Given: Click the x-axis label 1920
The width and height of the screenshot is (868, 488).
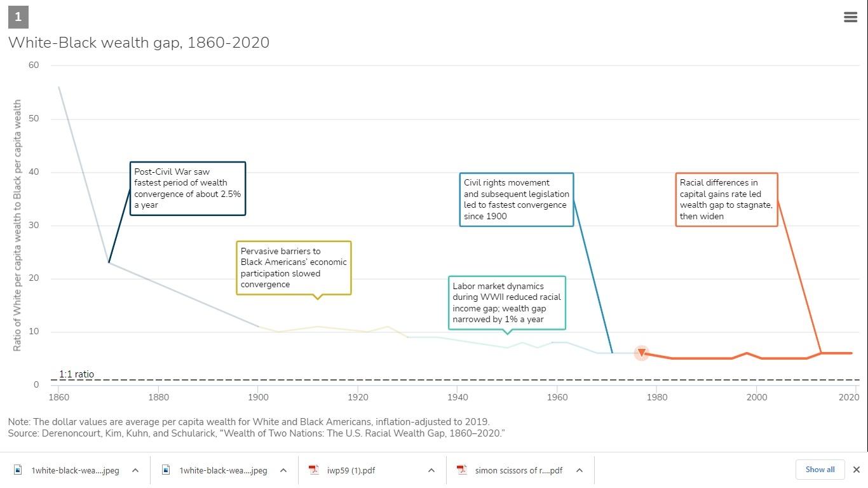Looking at the screenshot, I should point(358,398).
